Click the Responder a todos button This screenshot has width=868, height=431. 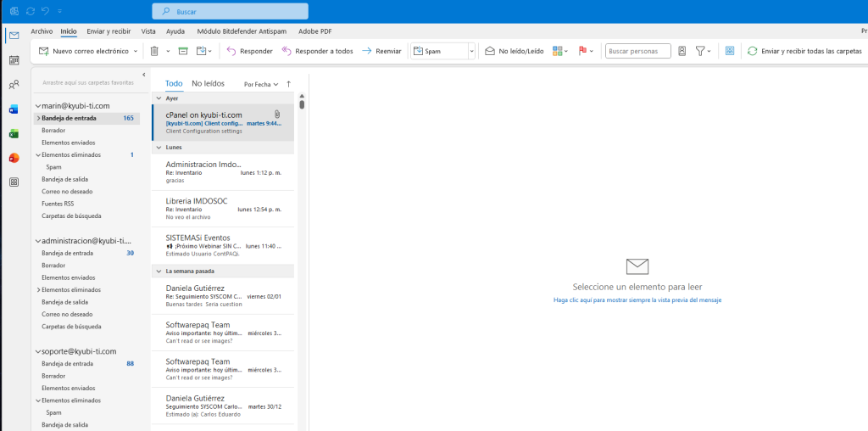317,51
